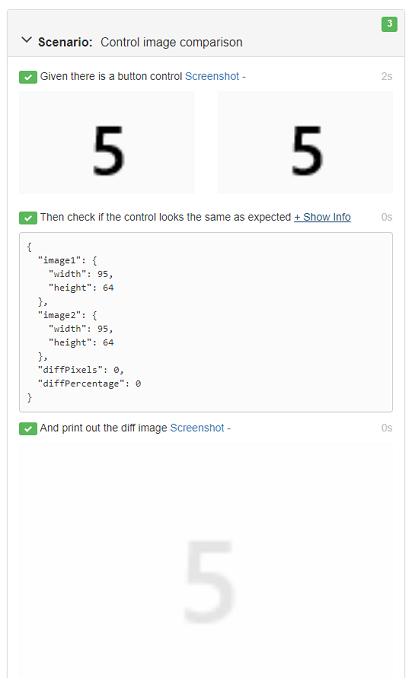Select the And print out diff image step
The height and width of the screenshot is (678, 415).
pyautogui.click(x=104, y=428)
